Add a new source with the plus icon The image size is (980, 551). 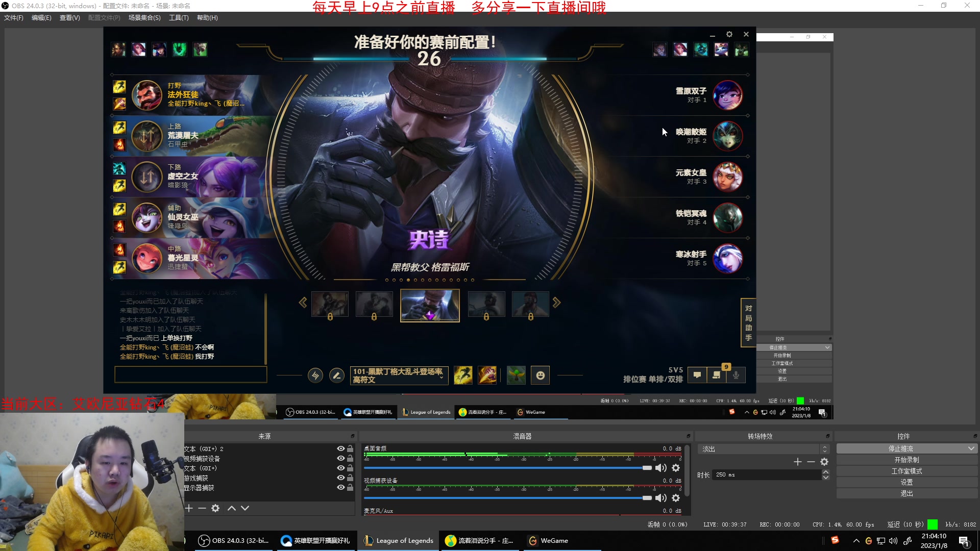(x=189, y=508)
